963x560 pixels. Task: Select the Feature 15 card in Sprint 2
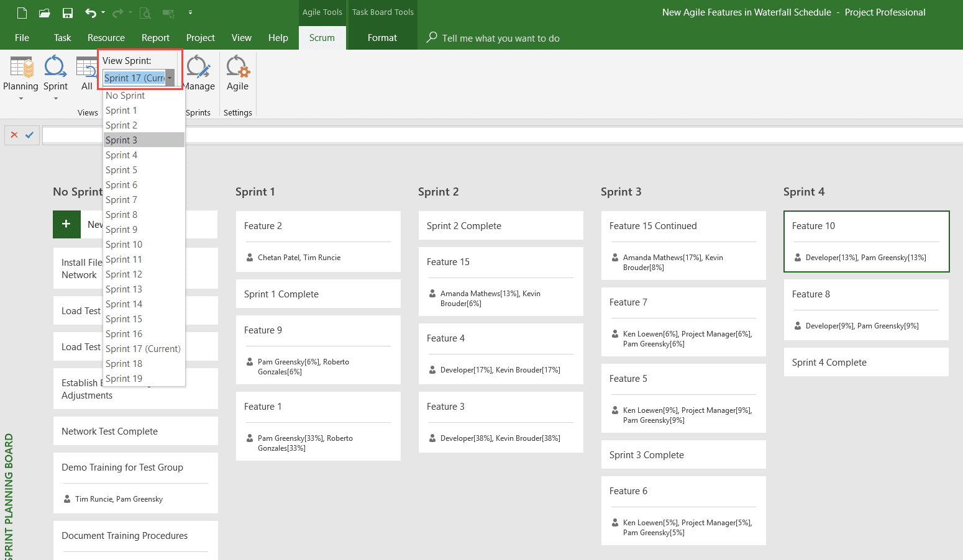coord(501,281)
